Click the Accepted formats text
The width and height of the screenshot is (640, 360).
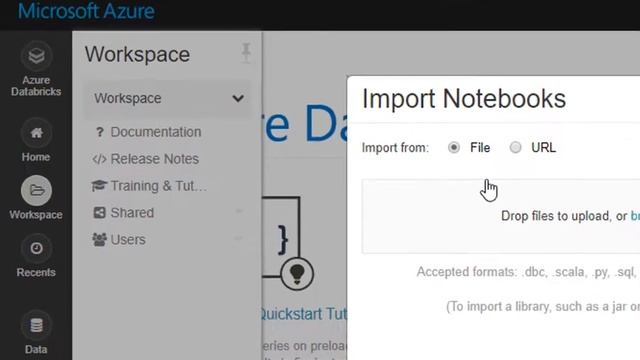tap(528, 272)
